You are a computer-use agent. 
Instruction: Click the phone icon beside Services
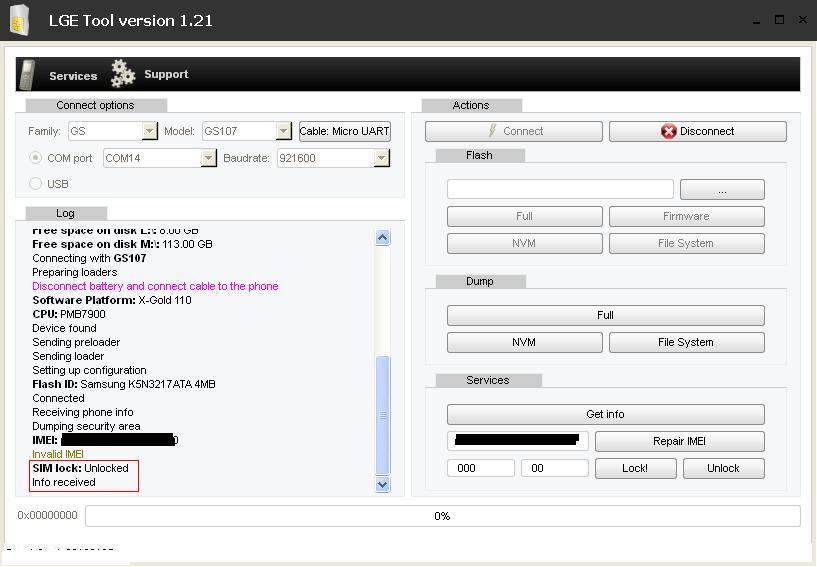click(27, 75)
